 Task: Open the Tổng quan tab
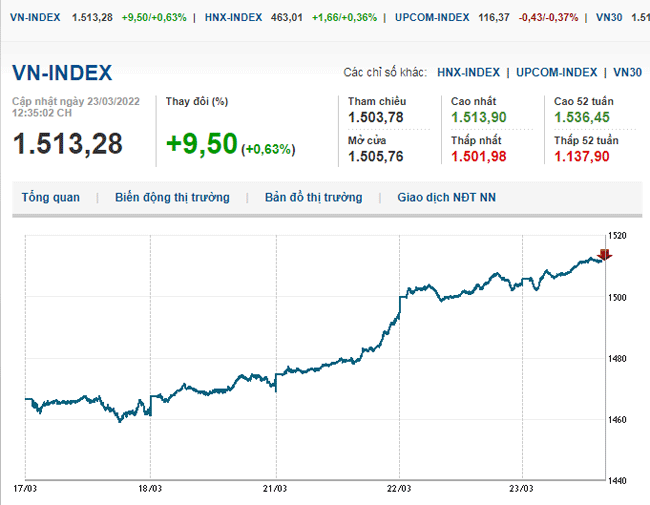[x=51, y=197]
